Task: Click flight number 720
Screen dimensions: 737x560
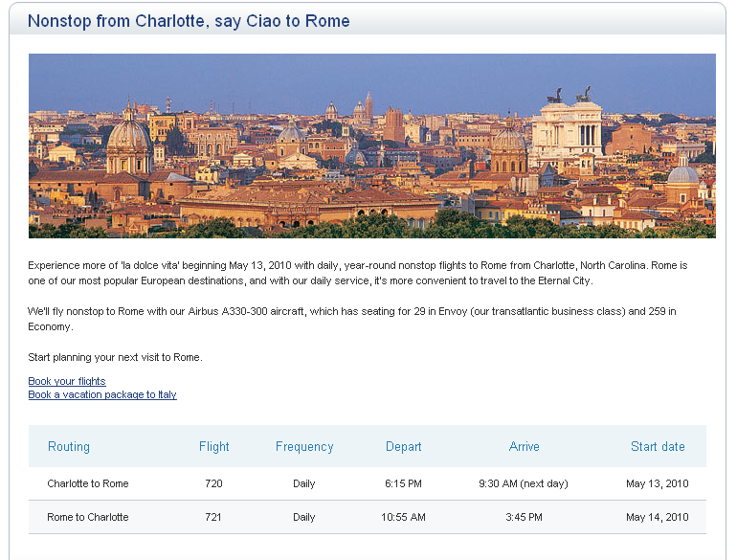Action: point(213,483)
